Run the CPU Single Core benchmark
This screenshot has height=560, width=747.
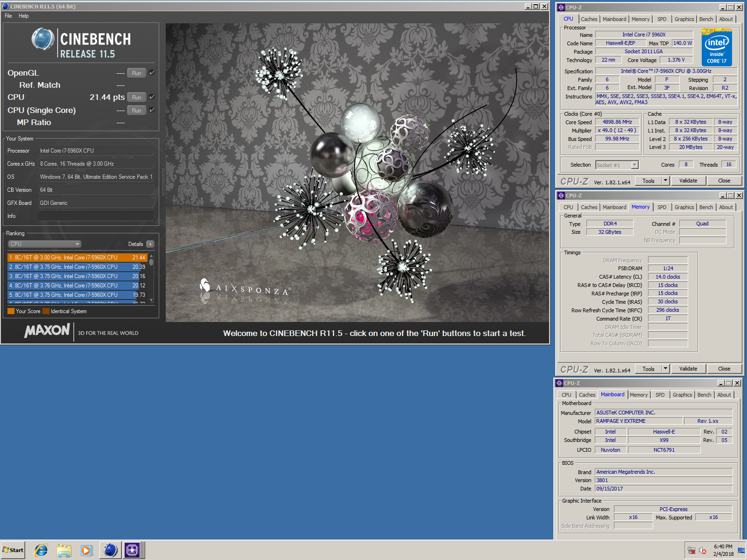[x=137, y=110]
